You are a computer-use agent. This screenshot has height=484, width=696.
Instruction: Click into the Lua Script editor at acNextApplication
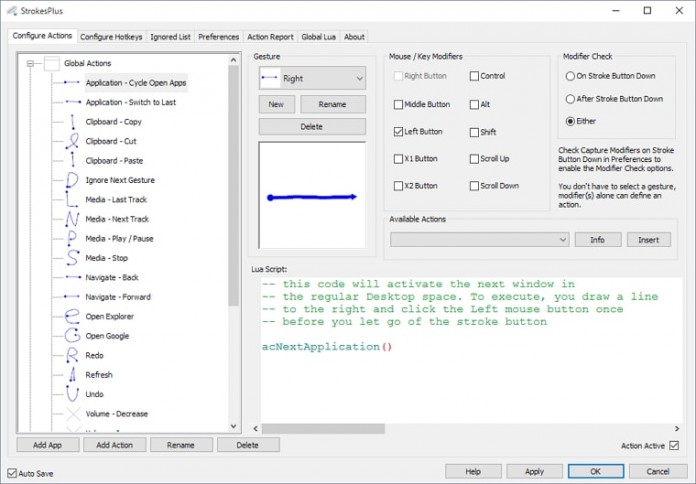327,346
